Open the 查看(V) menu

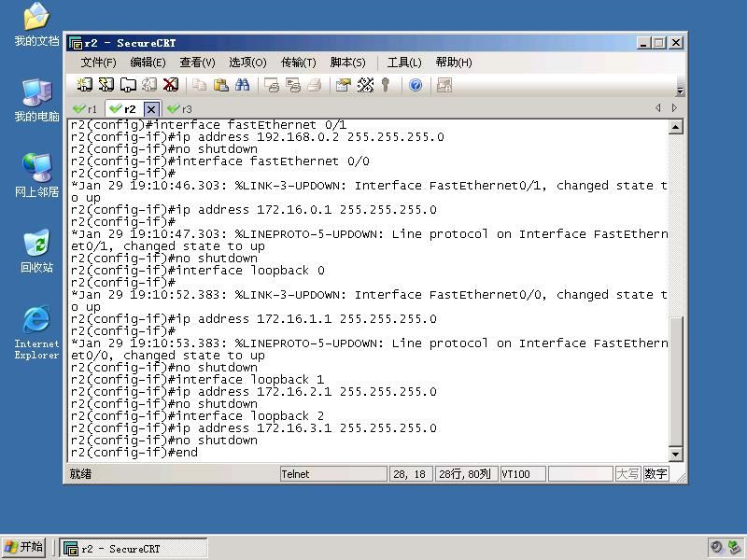(197, 63)
